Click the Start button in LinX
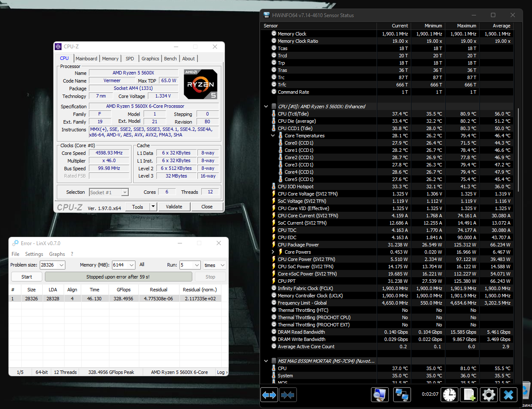 26,277
